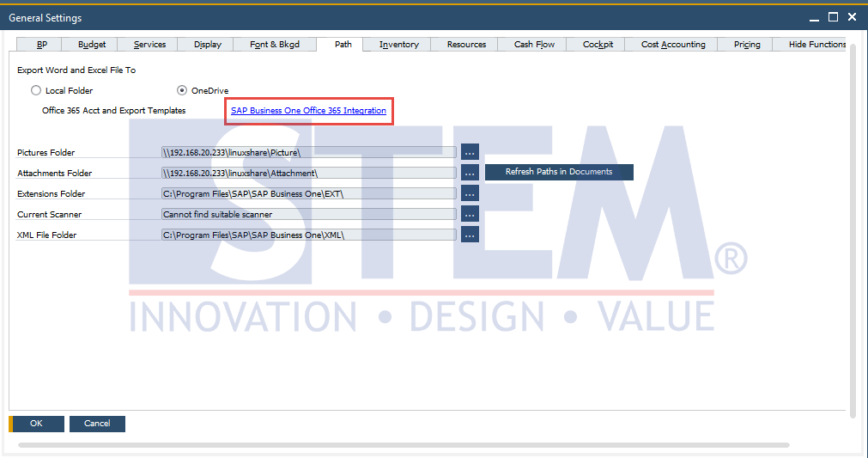Click the 'Office 365 Acct and Export Templates' label
868x458 pixels.
click(x=113, y=111)
